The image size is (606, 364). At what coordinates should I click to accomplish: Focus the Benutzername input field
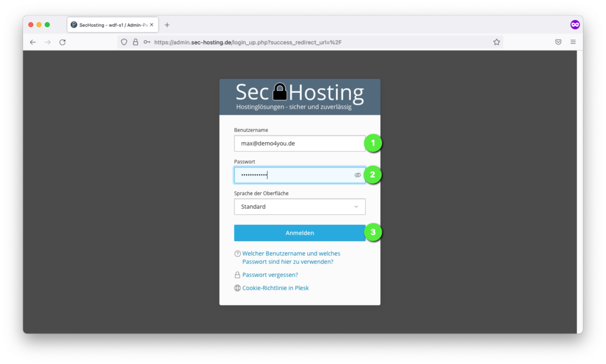pos(299,143)
